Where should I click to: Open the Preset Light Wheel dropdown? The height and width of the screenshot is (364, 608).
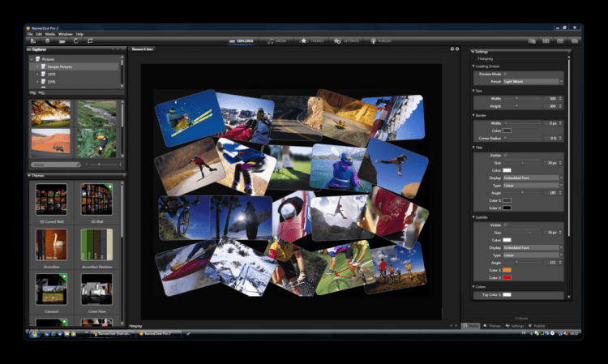[x=532, y=81]
